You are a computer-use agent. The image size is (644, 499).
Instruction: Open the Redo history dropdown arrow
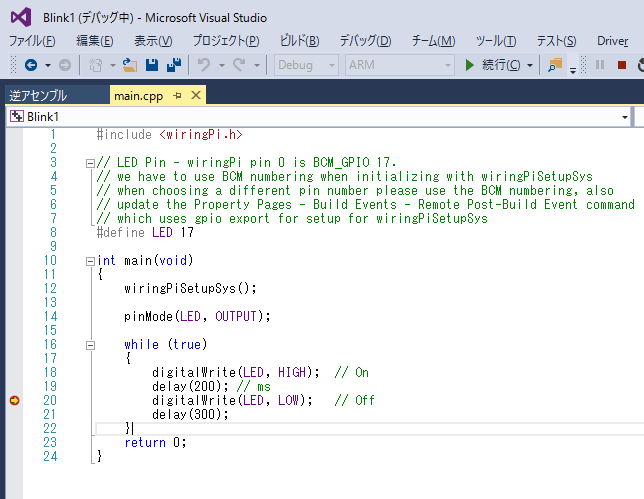257,65
